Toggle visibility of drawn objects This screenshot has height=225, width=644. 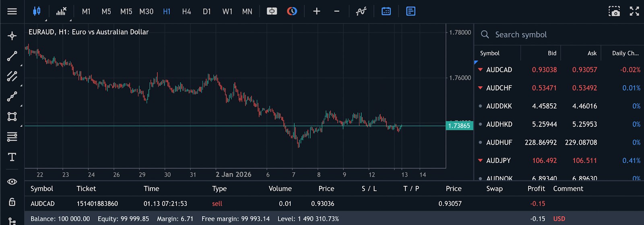[x=12, y=182]
